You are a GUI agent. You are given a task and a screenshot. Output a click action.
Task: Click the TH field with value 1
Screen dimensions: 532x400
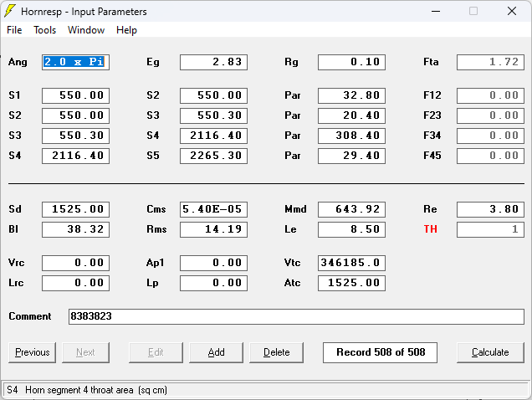(490, 229)
